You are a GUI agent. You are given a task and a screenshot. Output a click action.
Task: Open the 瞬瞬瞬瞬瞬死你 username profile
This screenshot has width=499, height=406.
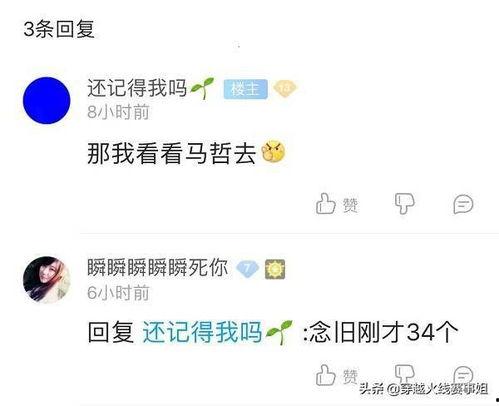[x=157, y=268]
